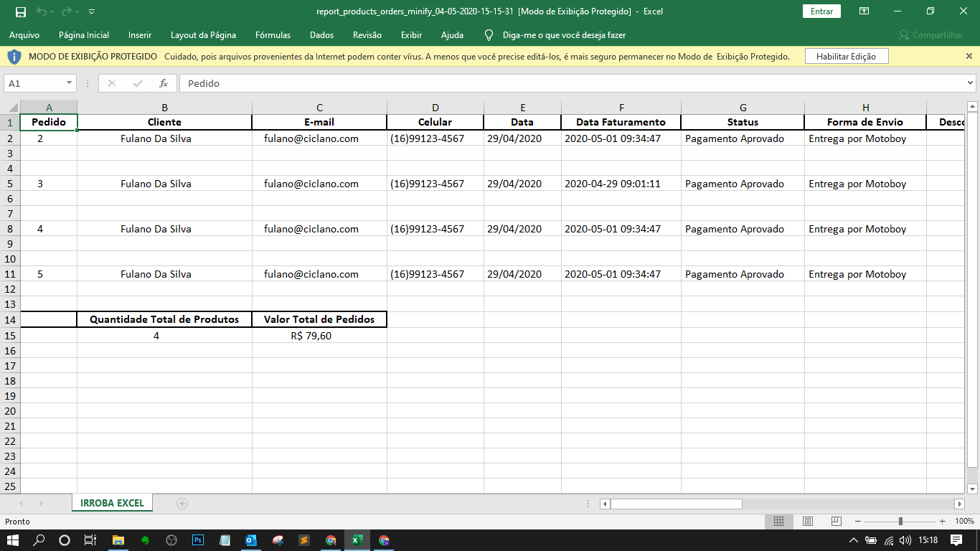Click the formula bar containing Pedido
The height and width of the screenshot is (551, 980).
pos(572,83)
